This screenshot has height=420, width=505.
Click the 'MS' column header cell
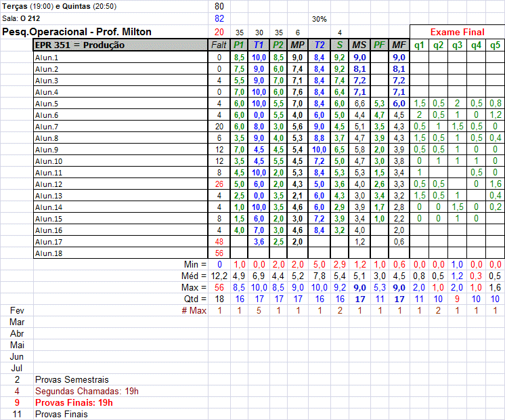[359, 45]
